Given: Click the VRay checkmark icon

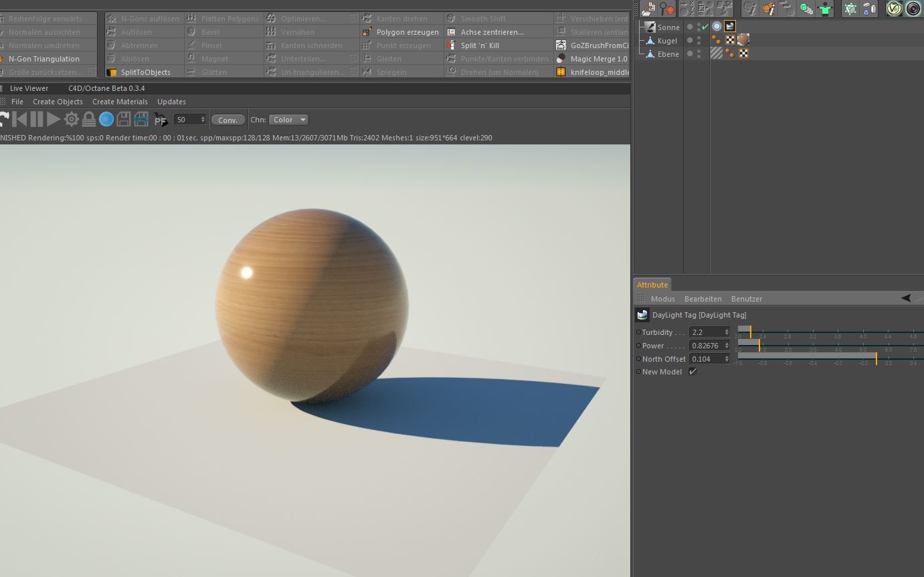Looking at the screenshot, I should click(895, 9).
